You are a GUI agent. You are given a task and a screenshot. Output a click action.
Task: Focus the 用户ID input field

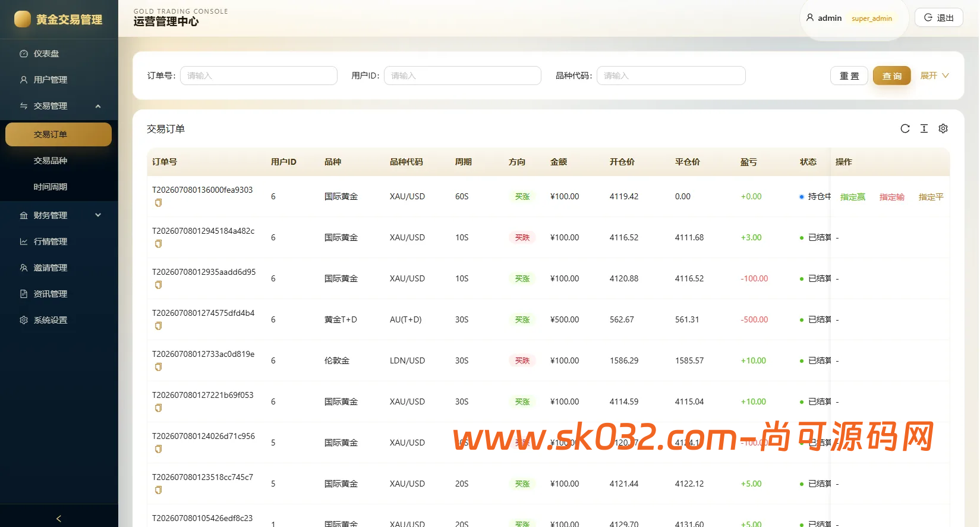pyautogui.click(x=462, y=76)
